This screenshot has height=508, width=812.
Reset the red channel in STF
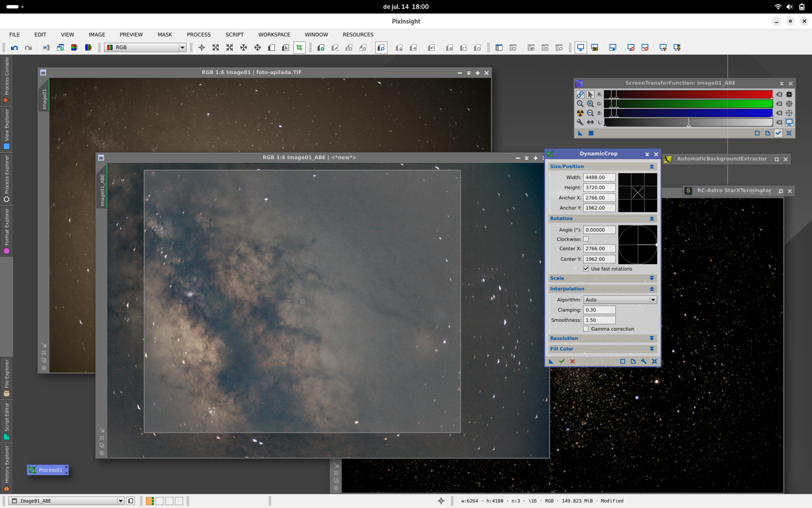click(779, 94)
